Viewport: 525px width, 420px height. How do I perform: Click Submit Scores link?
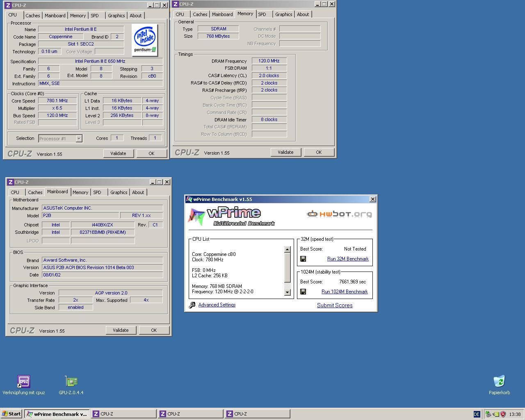[x=335, y=305]
